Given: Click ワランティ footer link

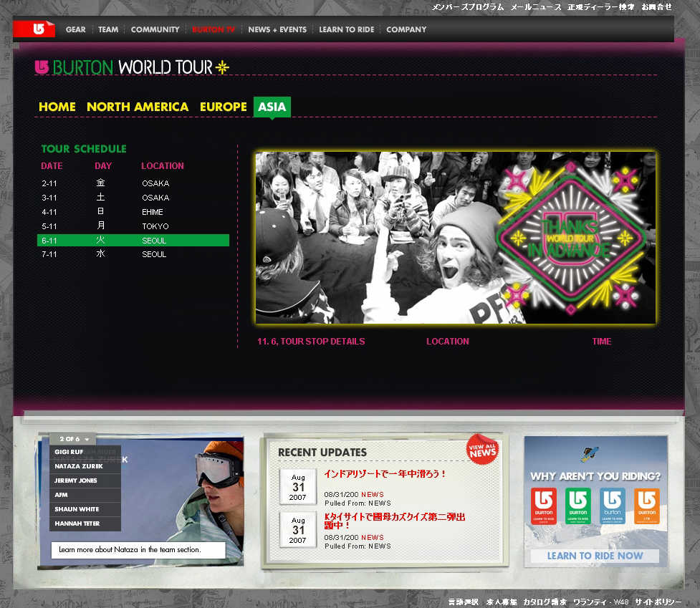Looking at the screenshot, I should click(590, 602).
